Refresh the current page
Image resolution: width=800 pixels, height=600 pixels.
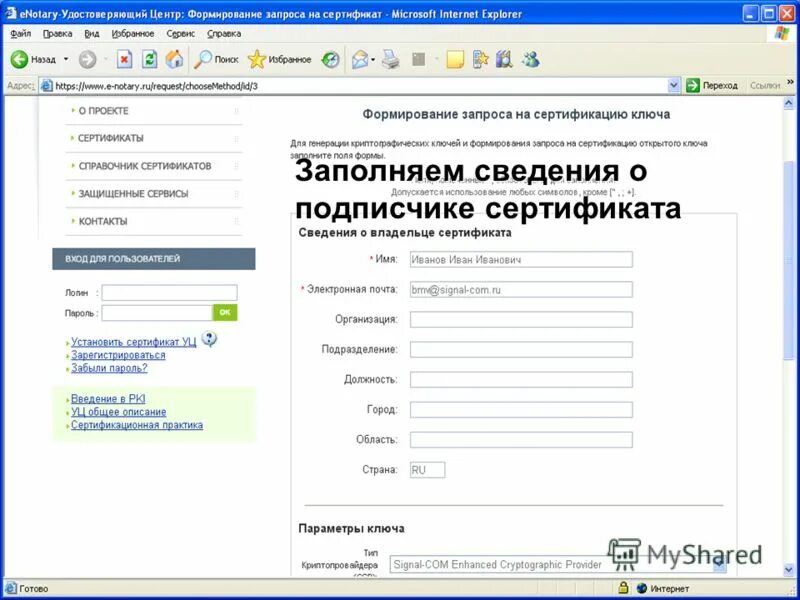(x=150, y=58)
